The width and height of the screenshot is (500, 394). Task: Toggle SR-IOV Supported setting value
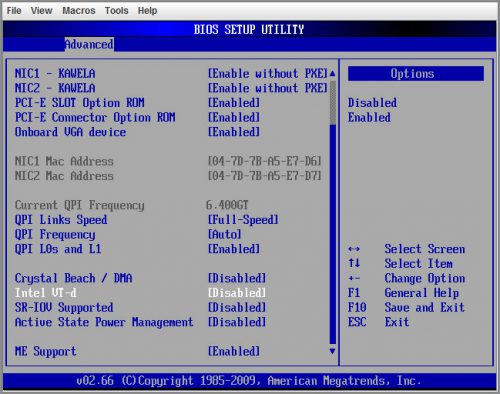click(x=237, y=307)
